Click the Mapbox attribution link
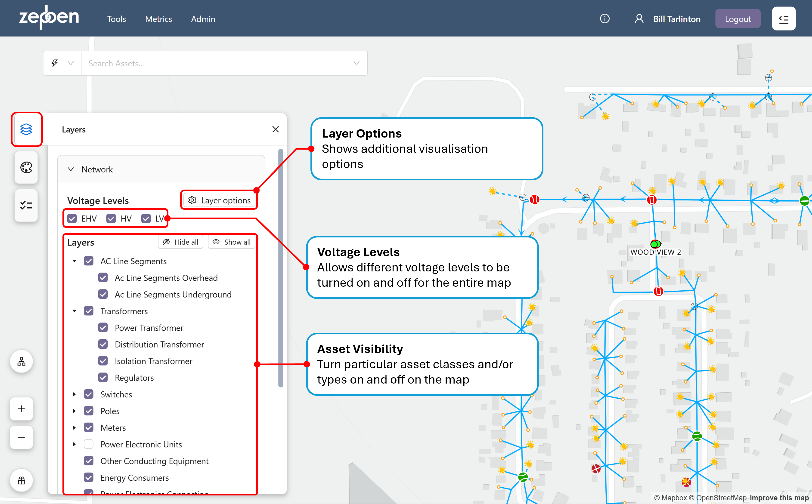This screenshot has width=812, height=504. click(670, 498)
